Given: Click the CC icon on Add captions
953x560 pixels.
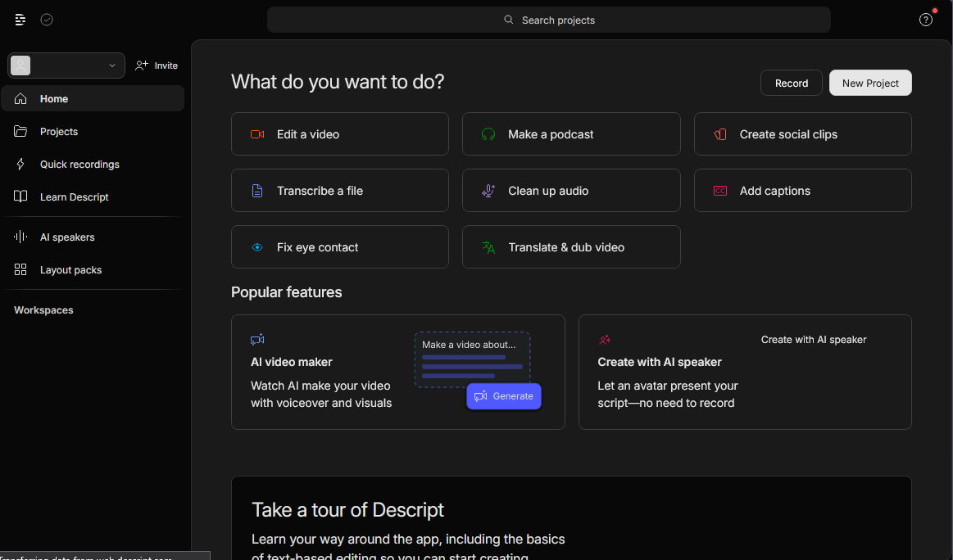Looking at the screenshot, I should tap(720, 191).
